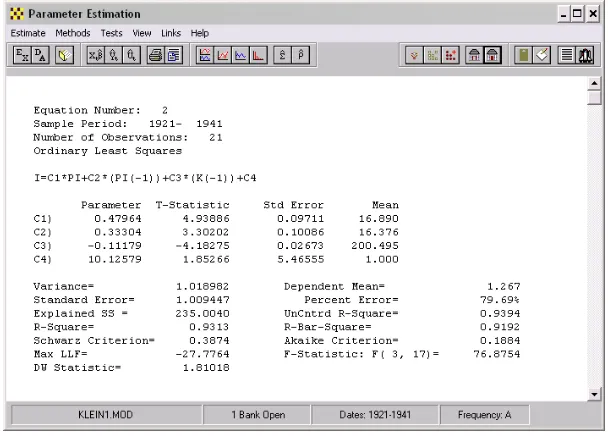The height and width of the screenshot is (436, 608).
Task: Click the EX toolbar icon
Action: [22, 55]
